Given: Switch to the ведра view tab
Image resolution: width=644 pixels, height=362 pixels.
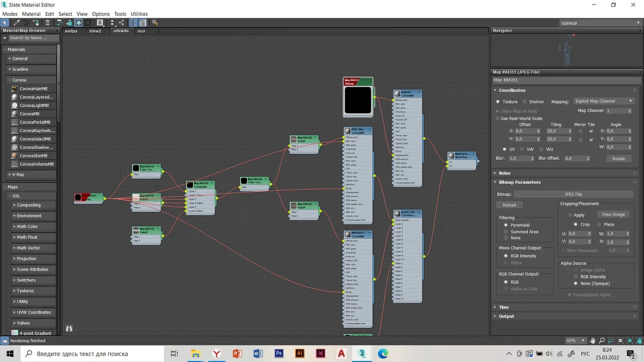Looking at the screenshot, I should click(x=71, y=31).
